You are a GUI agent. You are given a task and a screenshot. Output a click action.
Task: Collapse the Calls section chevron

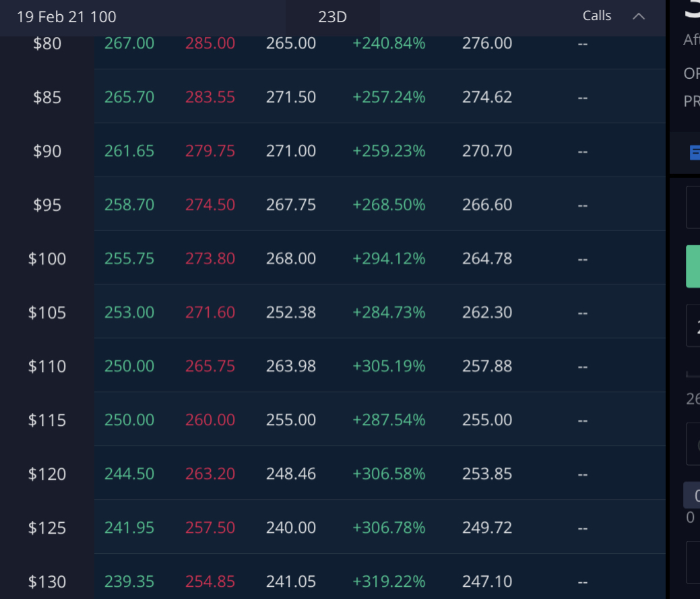(x=639, y=17)
